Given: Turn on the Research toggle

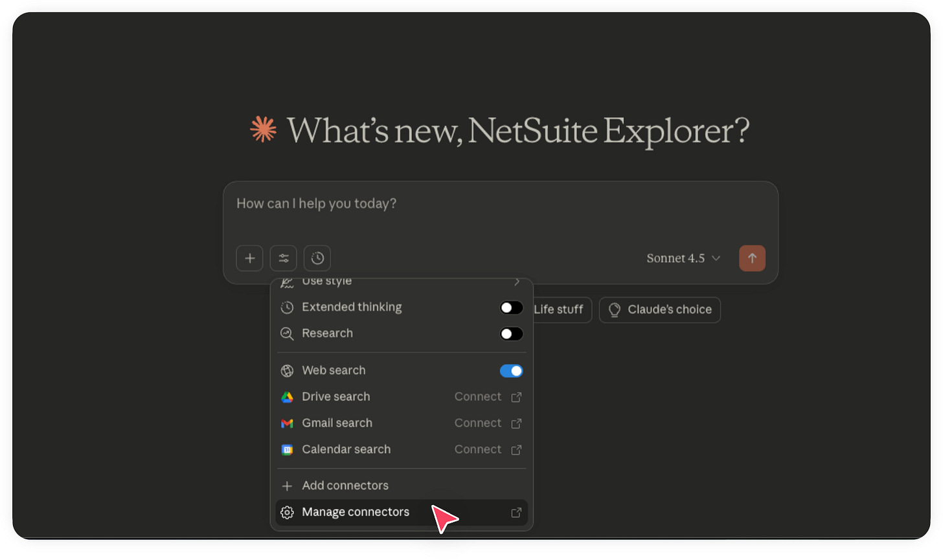Looking at the screenshot, I should 511,334.
